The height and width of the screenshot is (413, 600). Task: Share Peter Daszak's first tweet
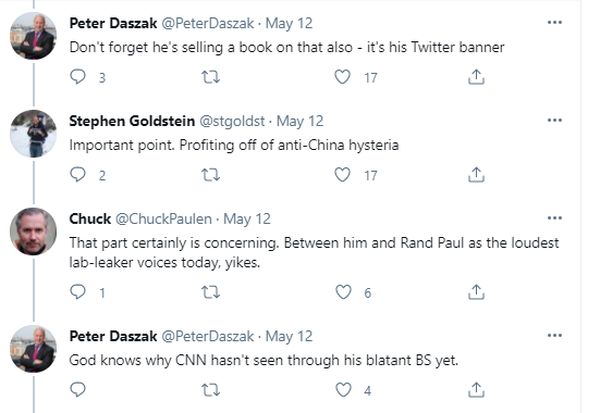point(476,77)
